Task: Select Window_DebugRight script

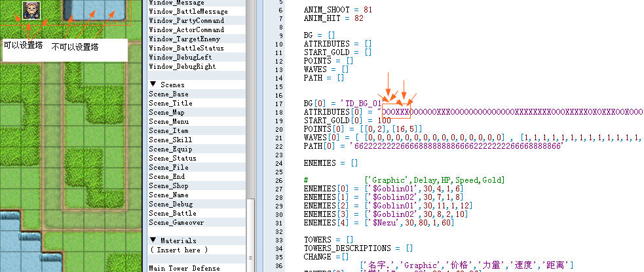Action: [197, 67]
